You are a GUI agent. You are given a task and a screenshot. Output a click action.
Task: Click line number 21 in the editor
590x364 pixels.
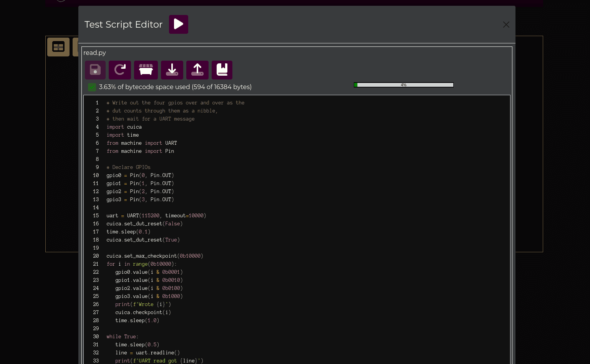point(96,264)
